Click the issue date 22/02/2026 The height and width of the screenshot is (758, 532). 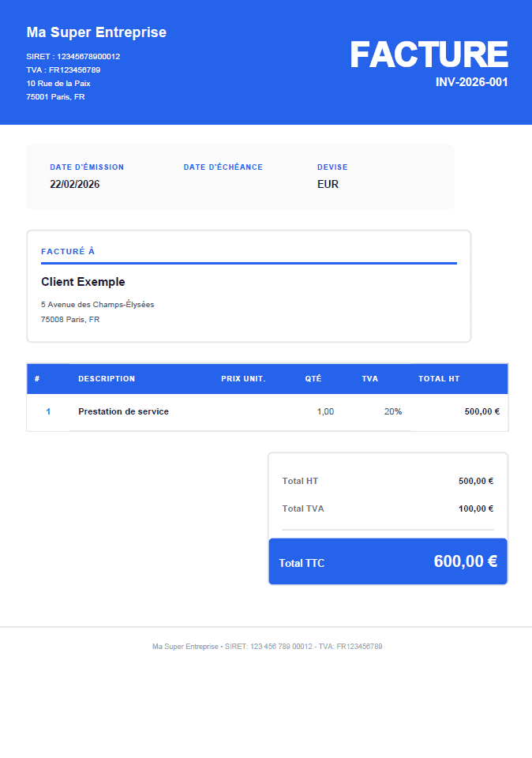75,184
